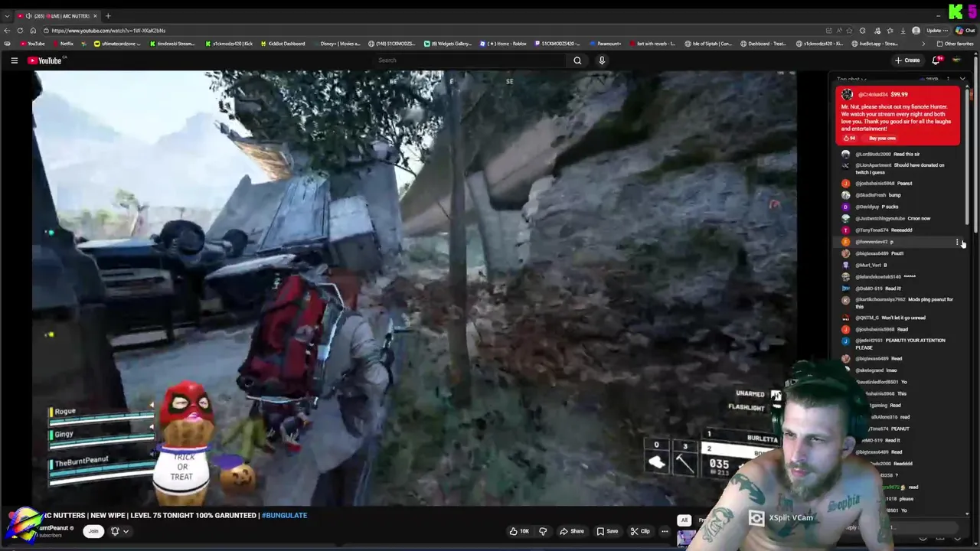The image size is (980, 551).
Task: Collapse live chat with close icon
Action: pyautogui.click(x=962, y=79)
